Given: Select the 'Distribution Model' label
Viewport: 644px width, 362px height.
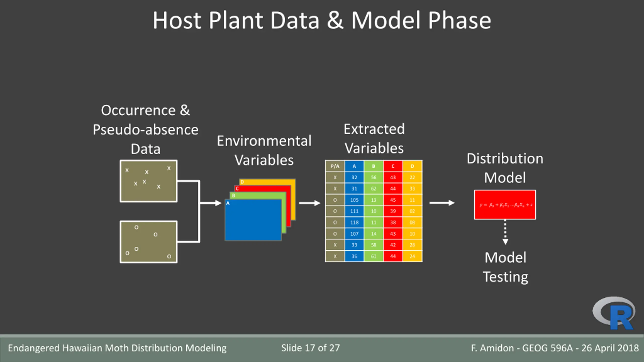Looking at the screenshot, I should click(x=505, y=168).
